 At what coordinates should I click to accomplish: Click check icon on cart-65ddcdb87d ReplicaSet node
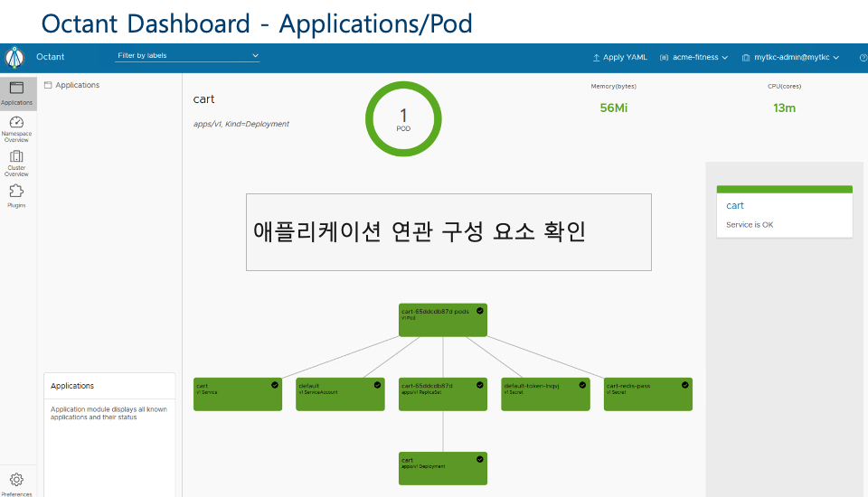480,385
